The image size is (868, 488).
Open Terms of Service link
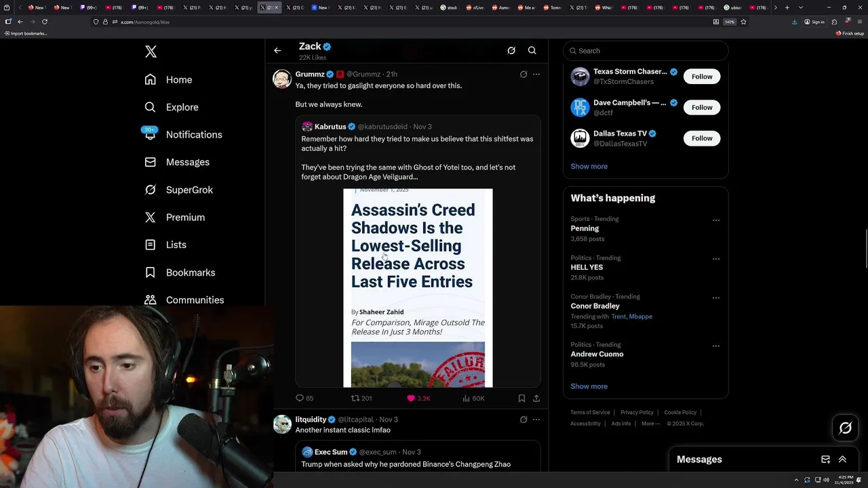click(590, 413)
